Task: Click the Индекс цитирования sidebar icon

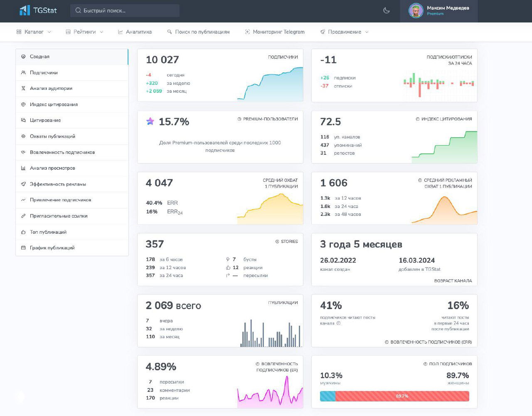Action: click(x=23, y=104)
